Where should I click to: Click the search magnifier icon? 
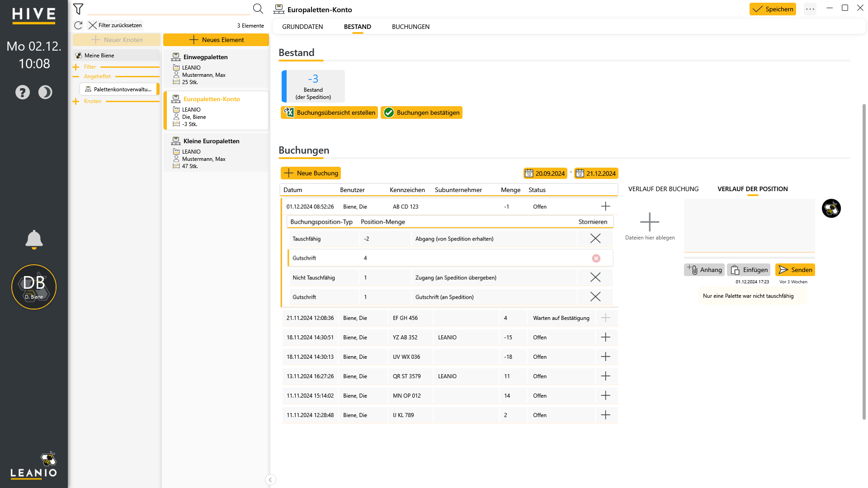point(258,9)
